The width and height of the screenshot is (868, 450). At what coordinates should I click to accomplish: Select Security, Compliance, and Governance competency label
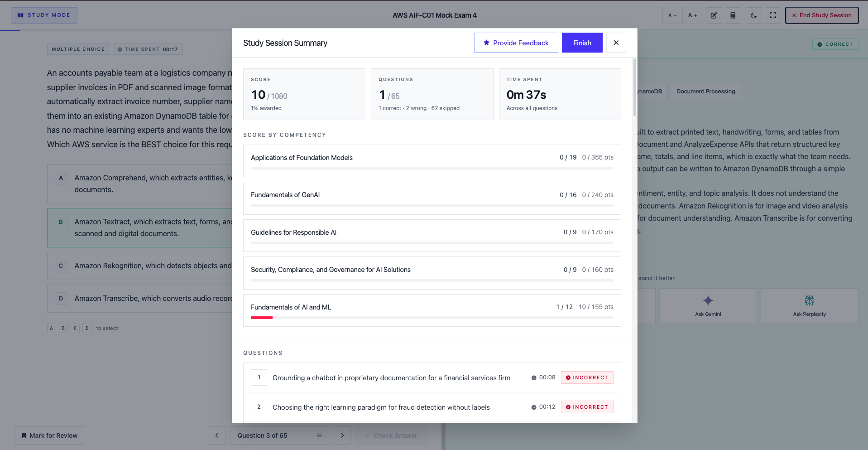pyautogui.click(x=331, y=270)
